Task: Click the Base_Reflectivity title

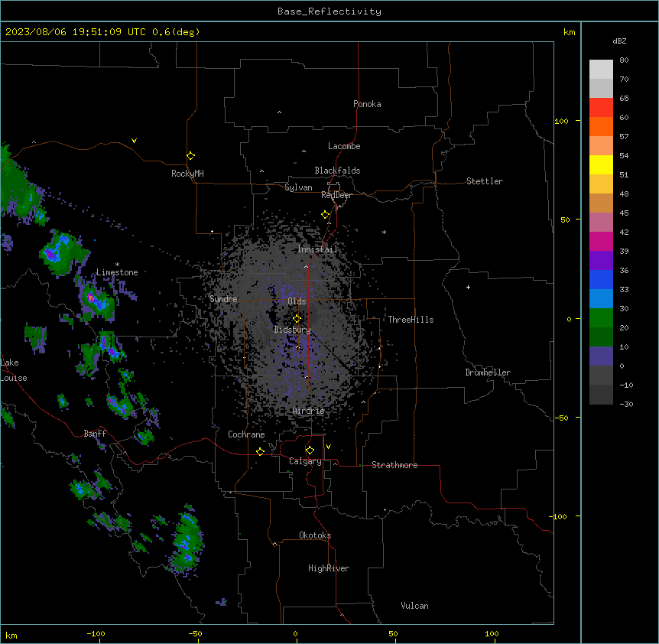Action: [329, 11]
